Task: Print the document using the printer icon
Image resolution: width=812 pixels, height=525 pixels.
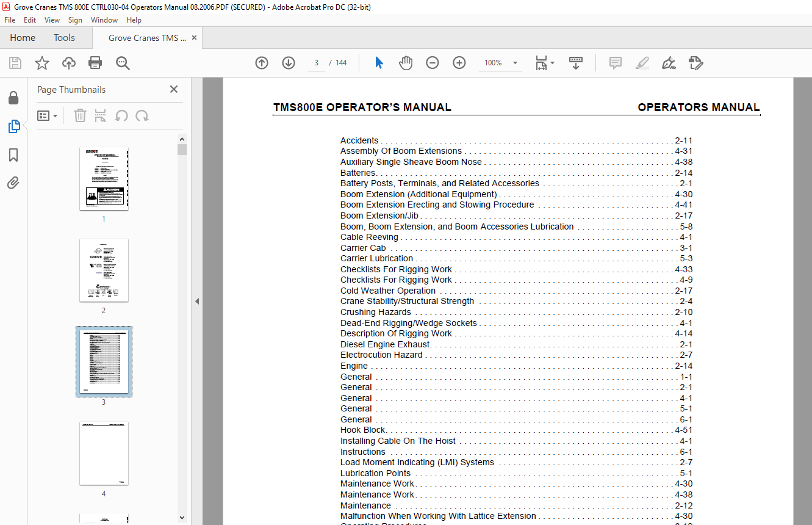Action: (x=95, y=63)
